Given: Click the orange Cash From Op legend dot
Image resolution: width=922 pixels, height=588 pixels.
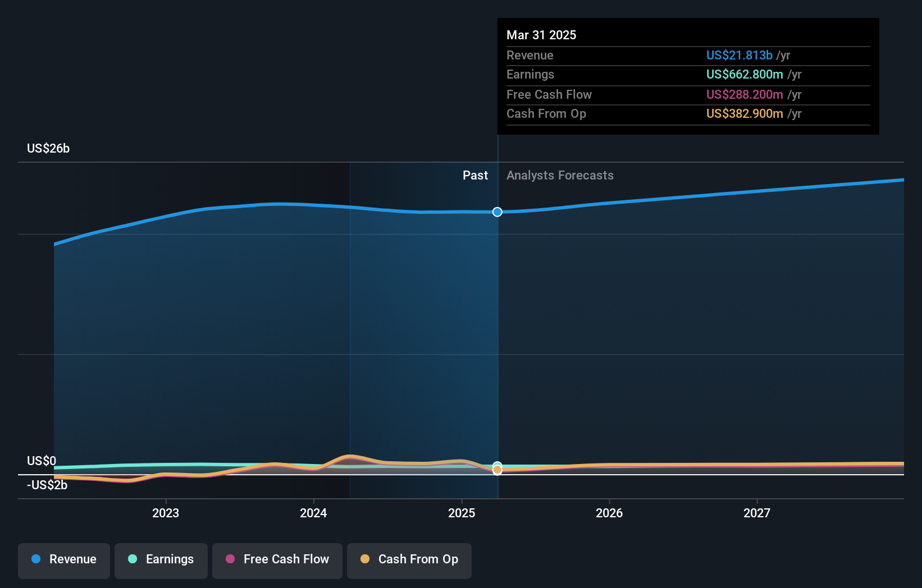Looking at the screenshot, I should pyautogui.click(x=365, y=559).
